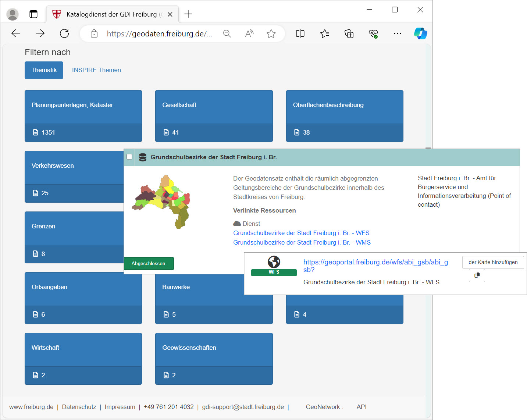Copy WFS link with copy icon

tap(477, 275)
